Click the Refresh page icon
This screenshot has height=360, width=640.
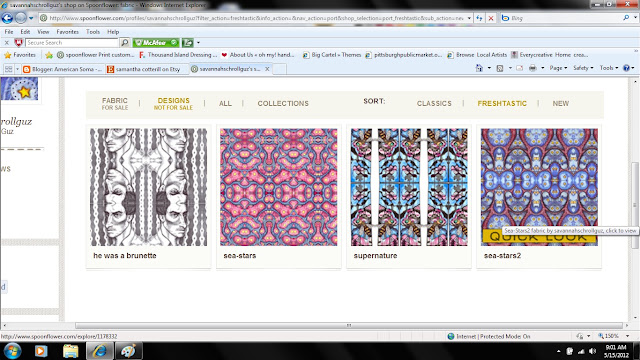pos(479,18)
